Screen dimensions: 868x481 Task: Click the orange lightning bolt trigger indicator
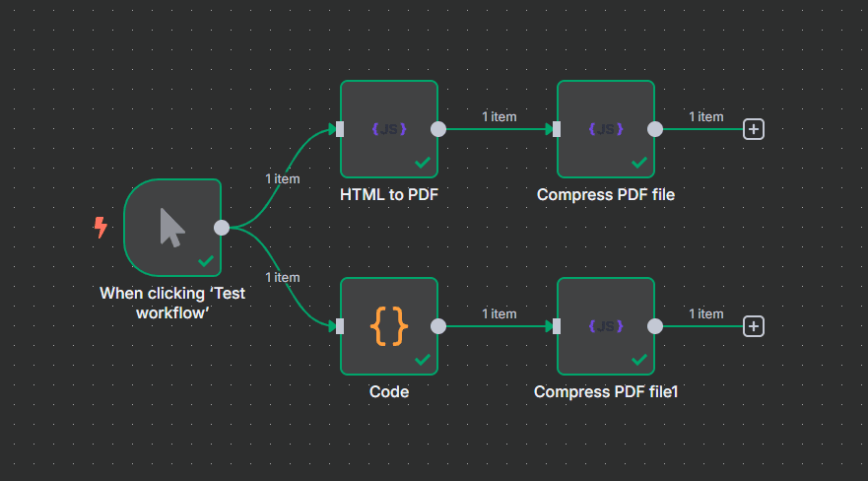click(100, 228)
